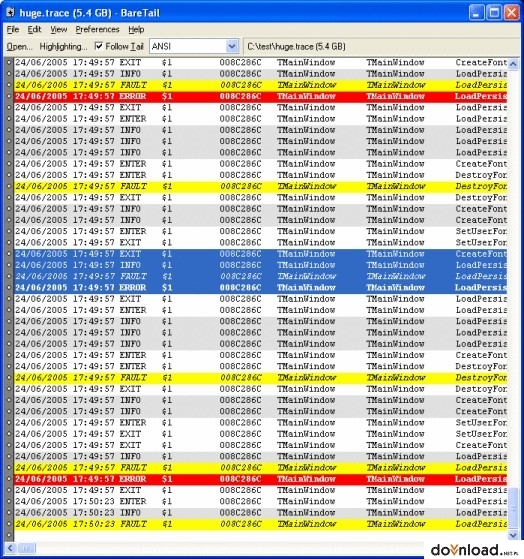The width and height of the screenshot is (524, 559).
Task: Open the Help menu
Action: tap(136, 30)
